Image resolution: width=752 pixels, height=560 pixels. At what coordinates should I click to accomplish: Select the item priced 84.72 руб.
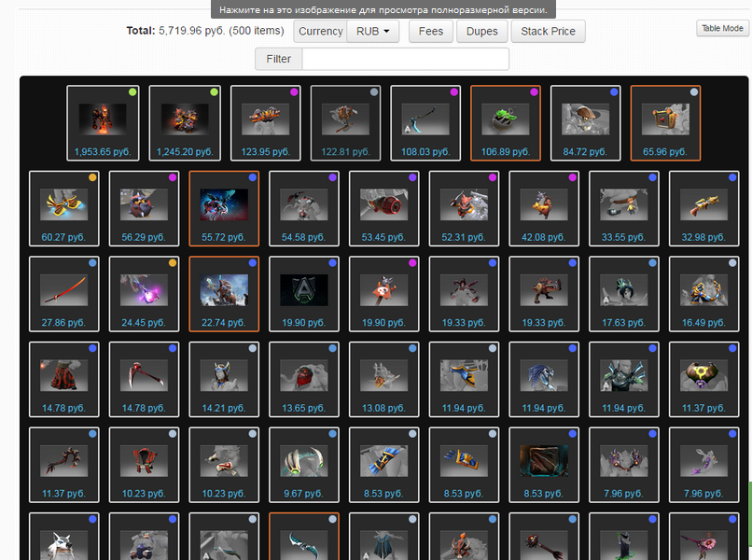[x=586, y=123]
